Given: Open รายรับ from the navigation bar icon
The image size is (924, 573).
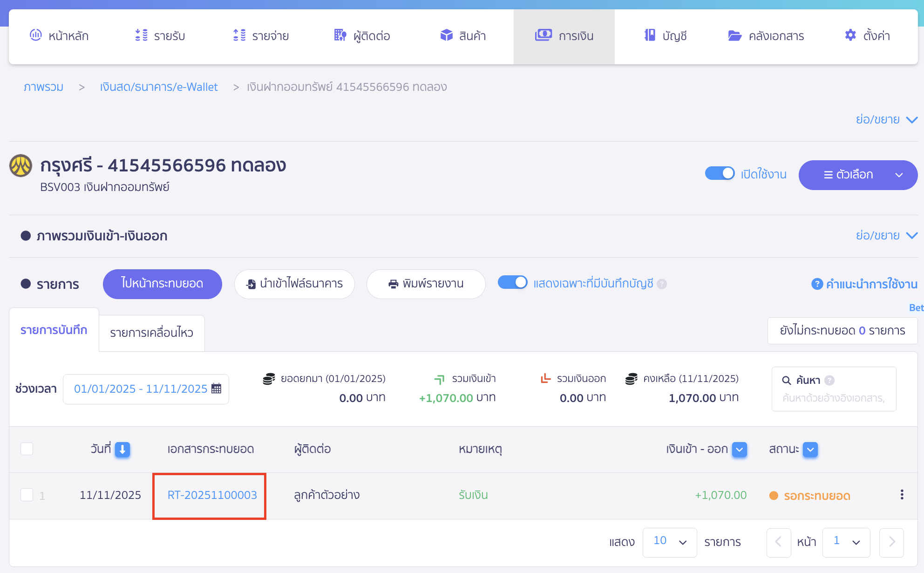Looking at the screenshot, I should (x=140, y=35).
